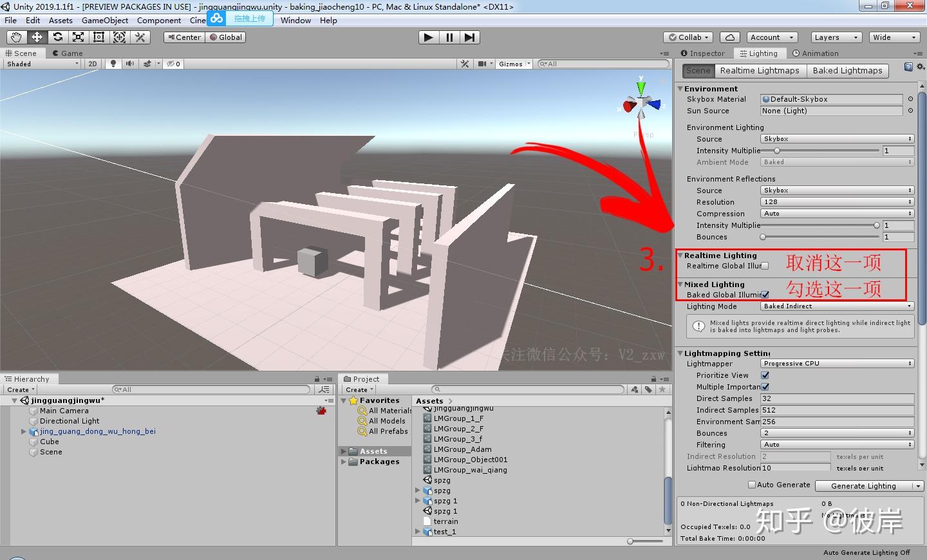
Task: Switch to the Animation tab
Action: click(816, 53)
